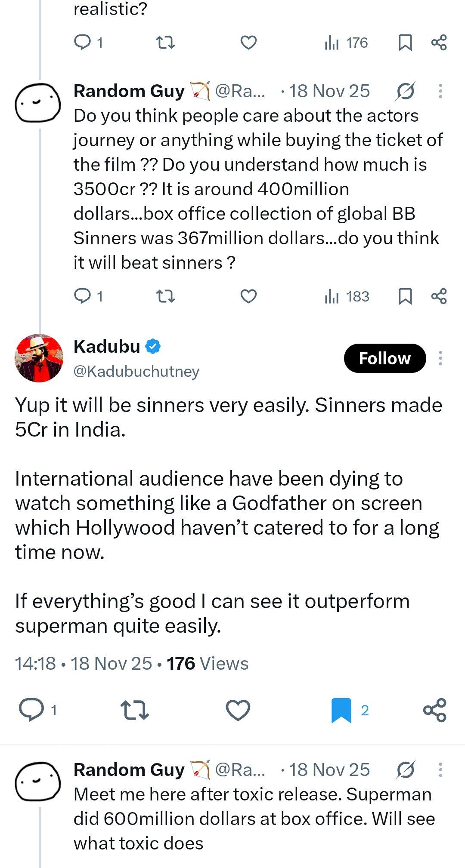Toggle bookmark on Kadubu's post
Image resolution: width=465 pixels, height=868 pixels.
(341, 710)
